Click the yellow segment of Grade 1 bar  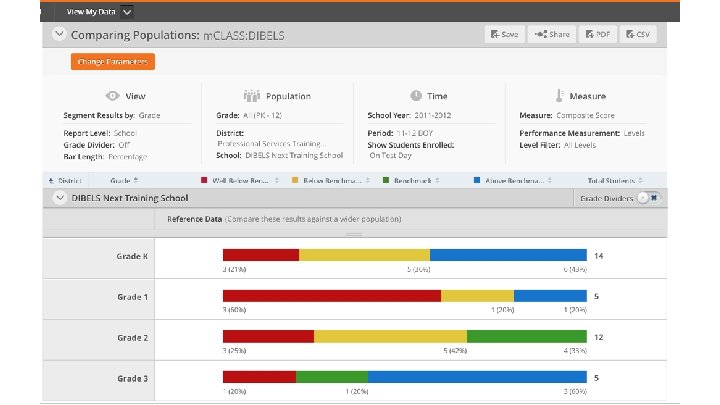(x=478, y=296)
